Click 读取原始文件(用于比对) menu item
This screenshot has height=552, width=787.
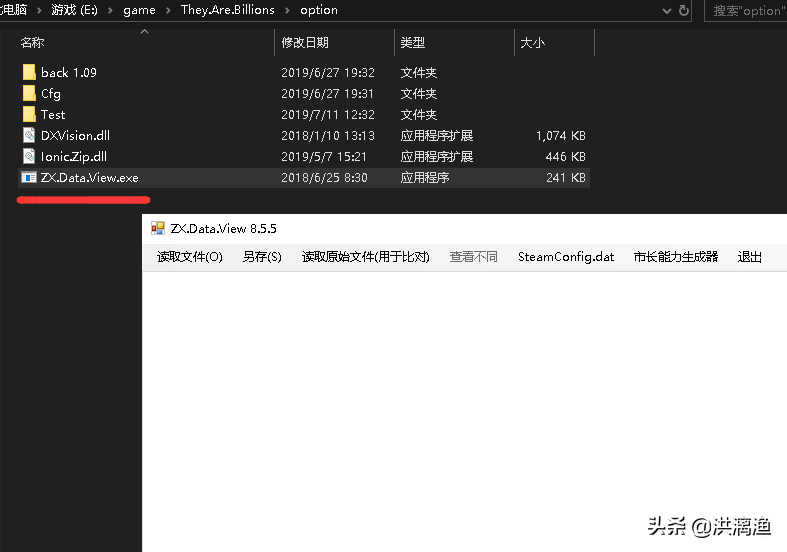pyautogui.click(x=365, y=256)
